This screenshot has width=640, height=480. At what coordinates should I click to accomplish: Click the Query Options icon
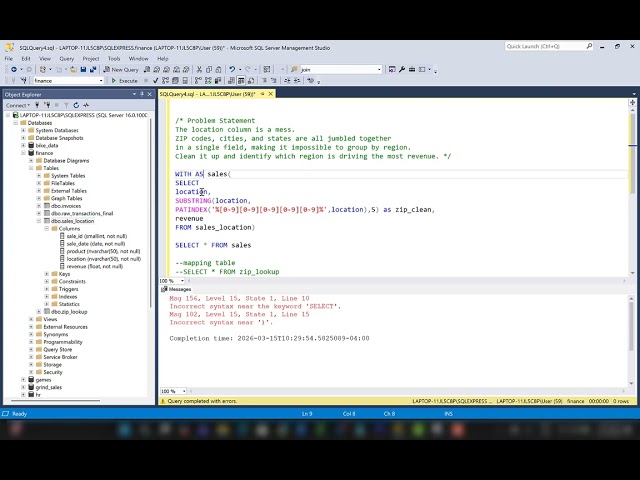point(175,80)
